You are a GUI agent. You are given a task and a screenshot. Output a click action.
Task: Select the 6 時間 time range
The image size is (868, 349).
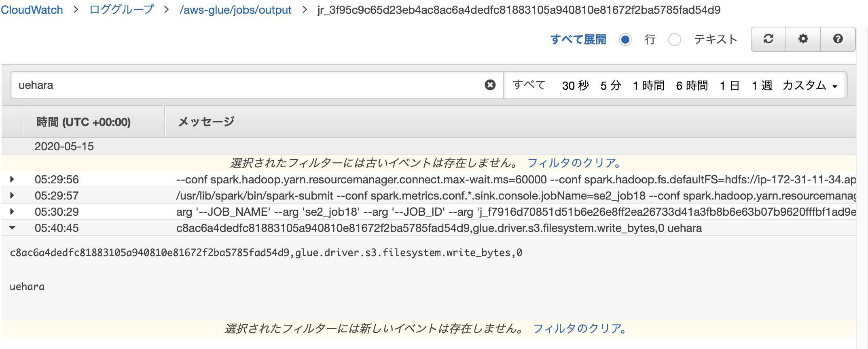point(692,85)
